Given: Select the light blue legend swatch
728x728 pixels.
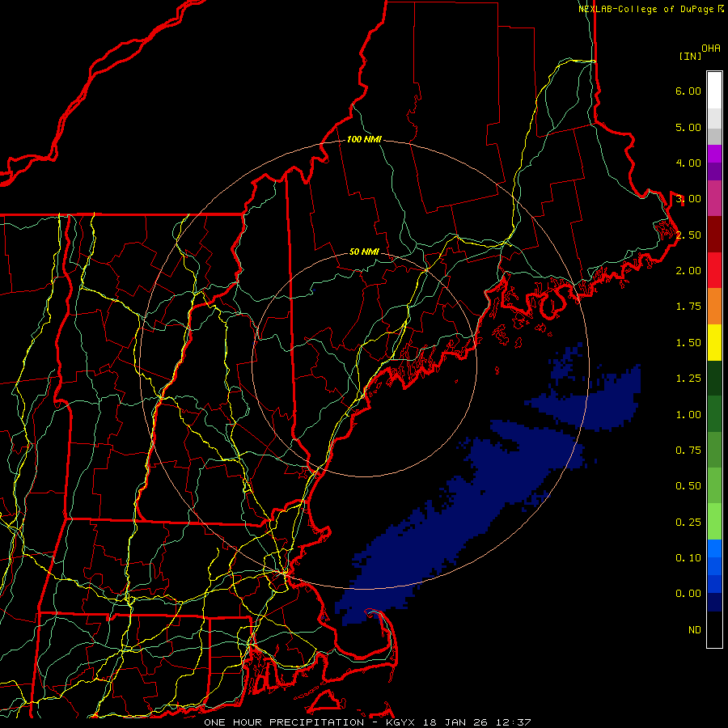Looking at the screenshot, I should click(714, 548).
